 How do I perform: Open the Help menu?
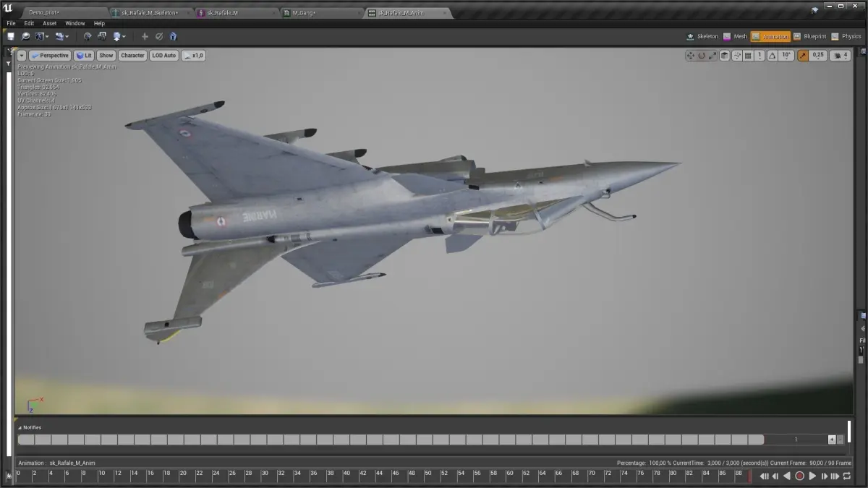100,23
